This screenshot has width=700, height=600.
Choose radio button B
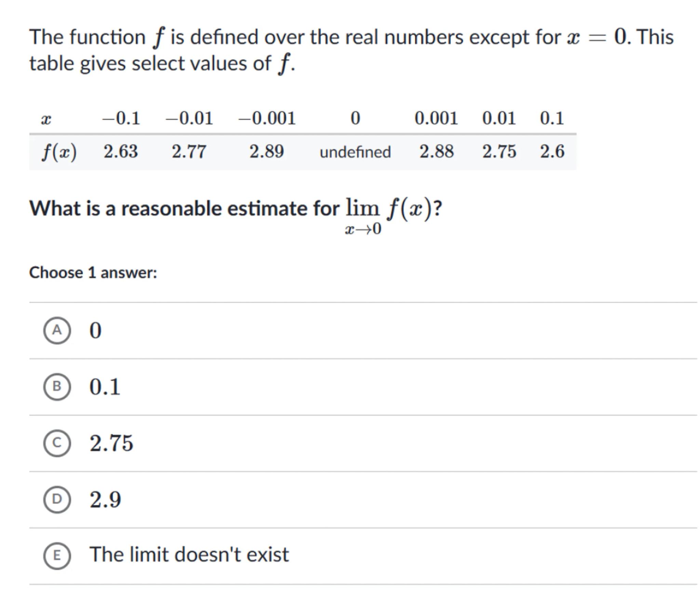(57, 386)
